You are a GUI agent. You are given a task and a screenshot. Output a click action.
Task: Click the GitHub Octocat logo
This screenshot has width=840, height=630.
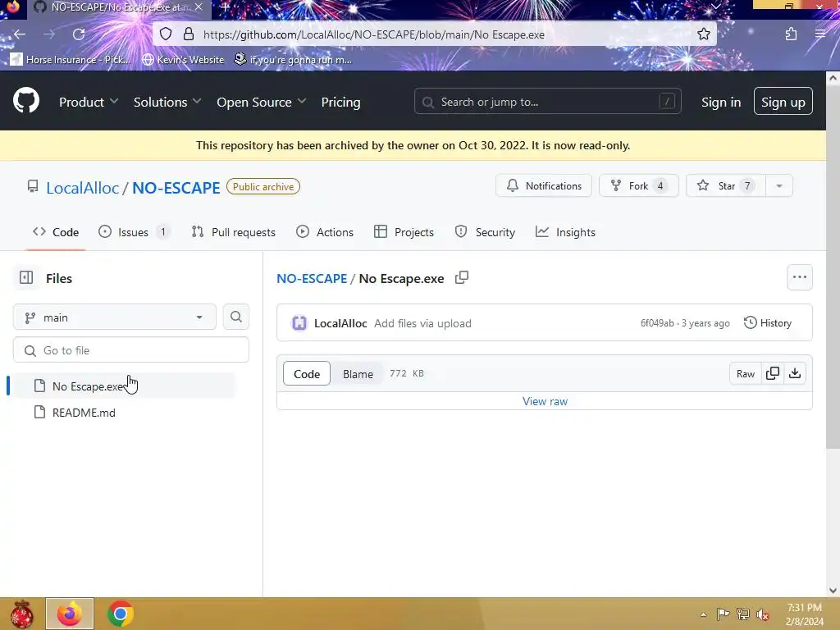pos(26,100)
